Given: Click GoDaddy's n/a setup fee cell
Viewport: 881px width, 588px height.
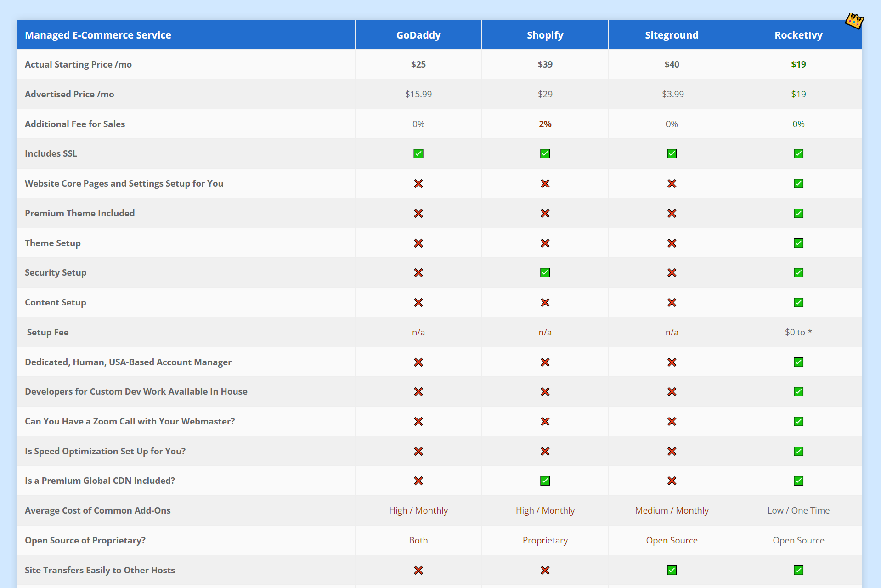Looking at the screenshot, I should tap(418, 332).
